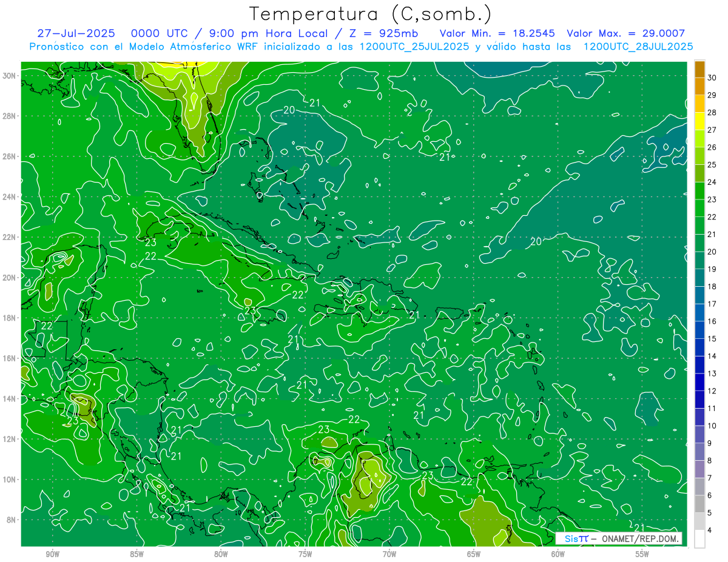Click the '28N' latitude axis label
This screenshot has height=562, width=728.
tap(10, 116)
